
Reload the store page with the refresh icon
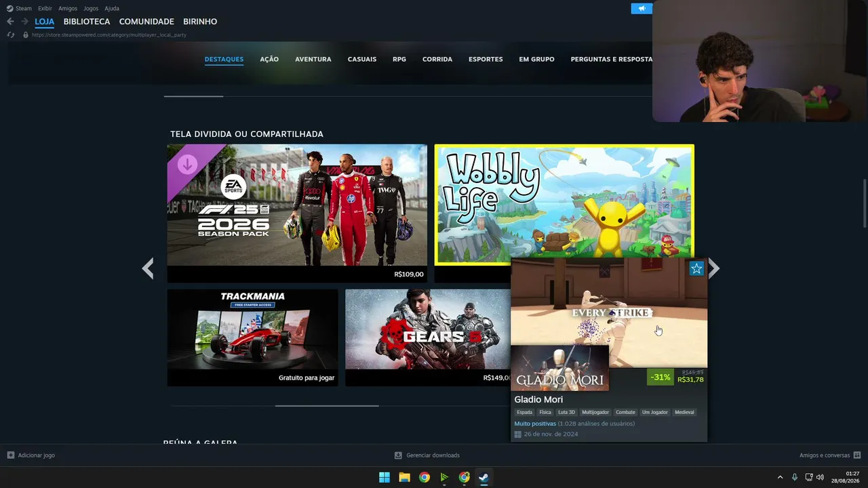click(x=10, y=35)
